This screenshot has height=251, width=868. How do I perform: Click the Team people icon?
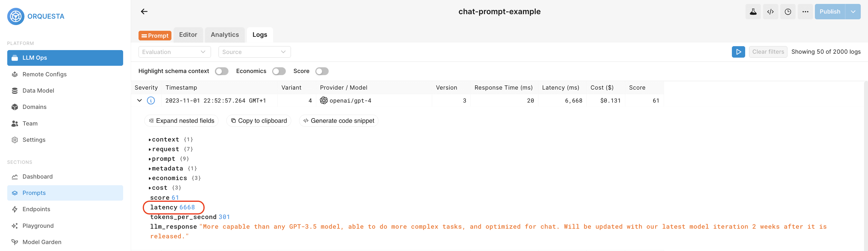click(15, 124)
